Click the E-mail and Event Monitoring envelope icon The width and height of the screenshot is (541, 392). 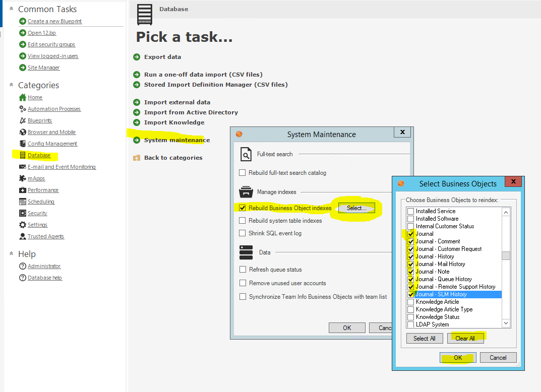pos(22,167)
